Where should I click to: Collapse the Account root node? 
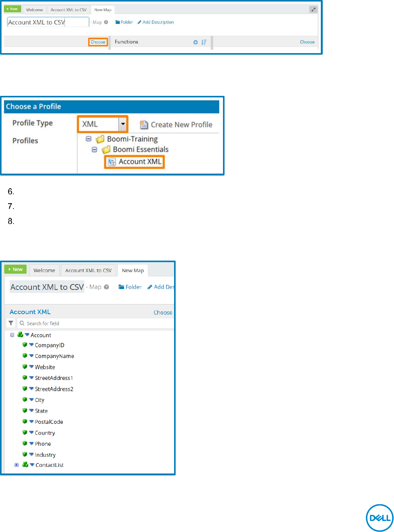tap(12, 335)
